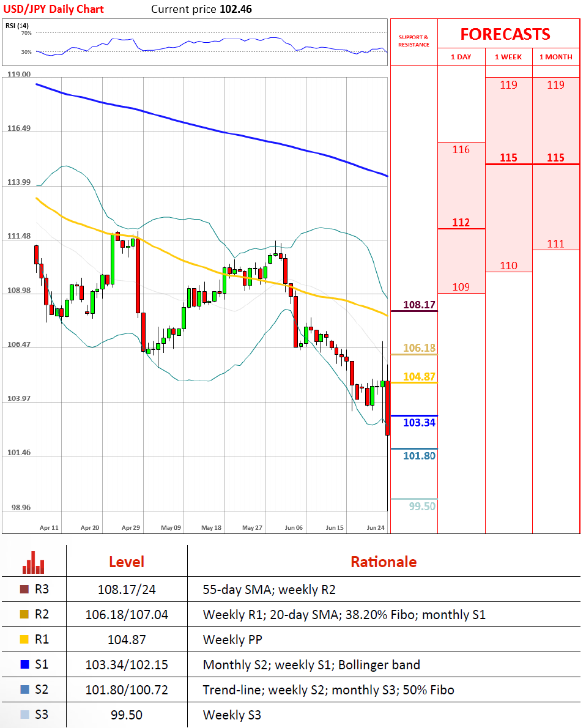
Task: Click the FORECASTS heading
Action: (x=505, y=34)
